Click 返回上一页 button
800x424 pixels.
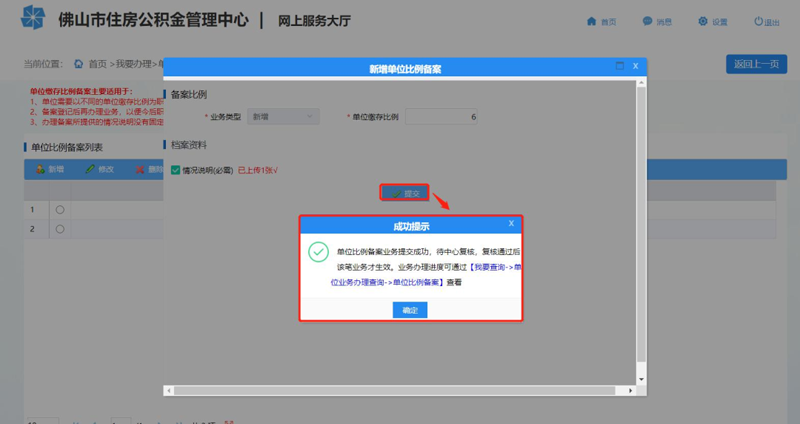pos(756,64)
